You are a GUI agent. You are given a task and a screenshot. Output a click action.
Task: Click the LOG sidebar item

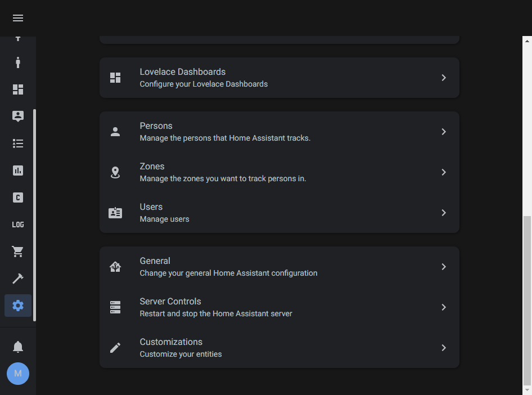pos(17,225)
